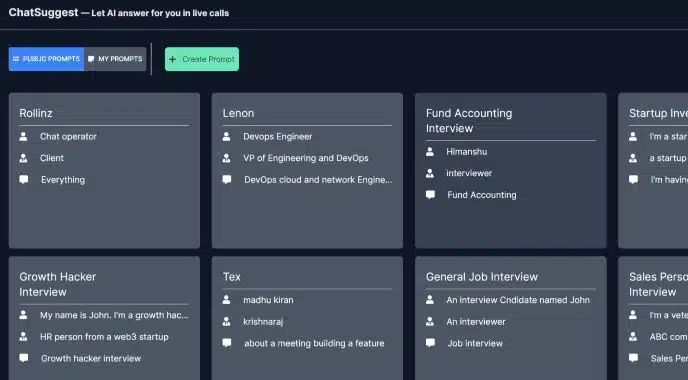This screenshot has width=688, height=380.
Task: Click the chat bubble icon beside Sales Per
Action: pyautogui.click(x=634, y=358)
